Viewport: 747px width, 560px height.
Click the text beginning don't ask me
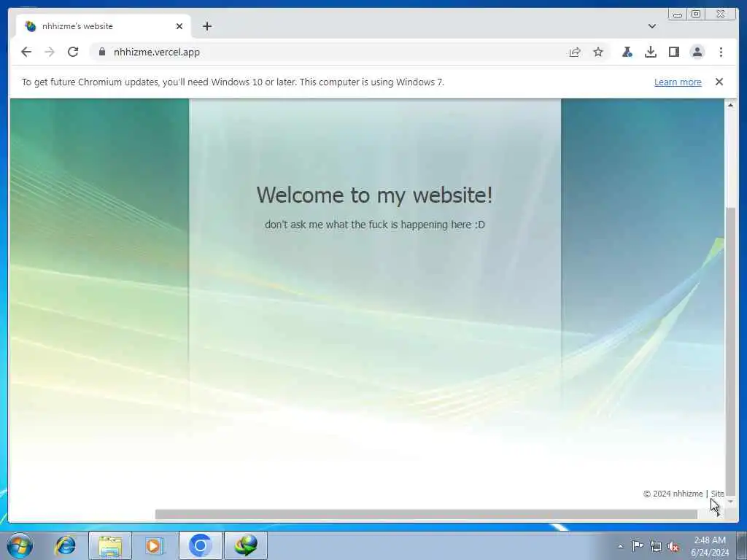coord(374,225)
